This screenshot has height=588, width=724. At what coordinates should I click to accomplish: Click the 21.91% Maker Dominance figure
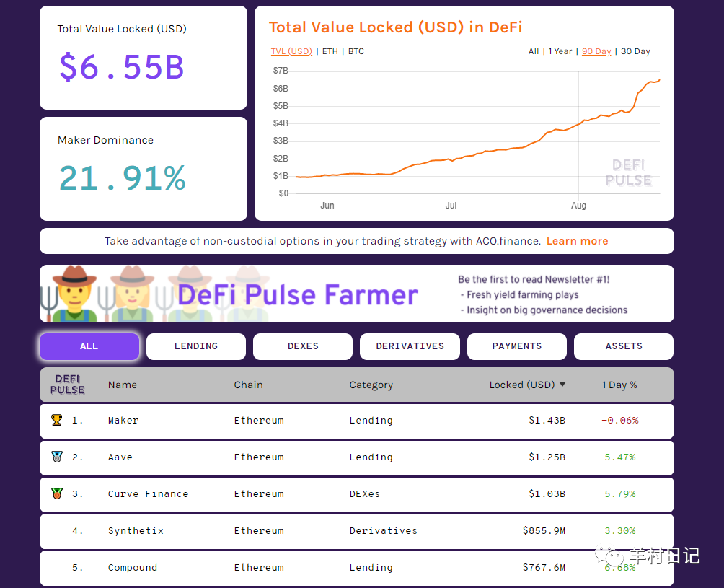tap(123, 178)
